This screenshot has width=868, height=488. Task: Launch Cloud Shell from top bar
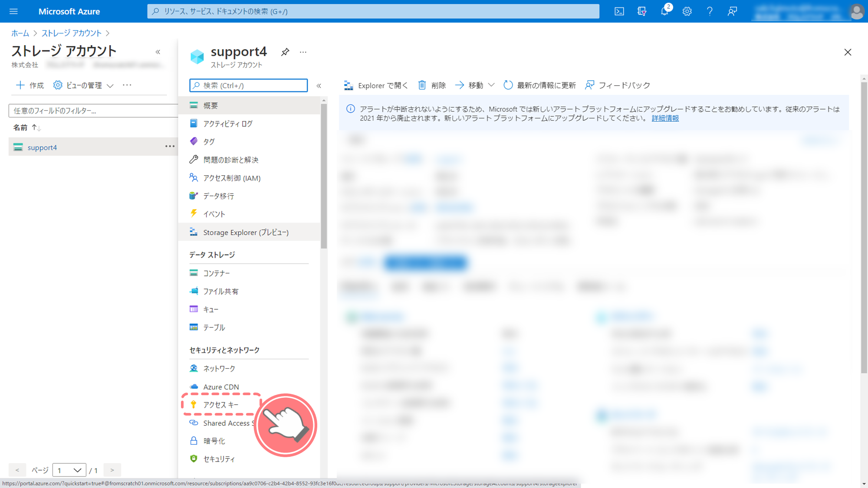pos(619,11)
